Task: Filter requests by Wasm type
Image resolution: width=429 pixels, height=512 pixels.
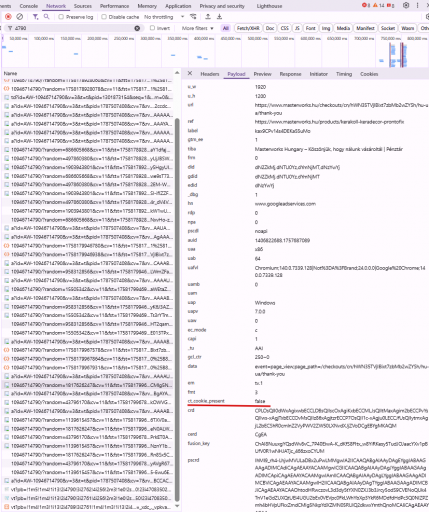Action: (408, 28)
